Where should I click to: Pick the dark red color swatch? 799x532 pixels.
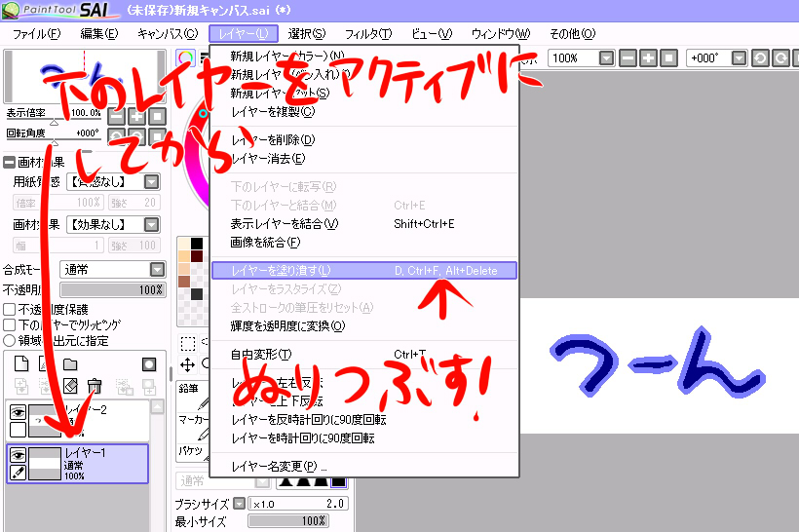[x=197, y=256]
